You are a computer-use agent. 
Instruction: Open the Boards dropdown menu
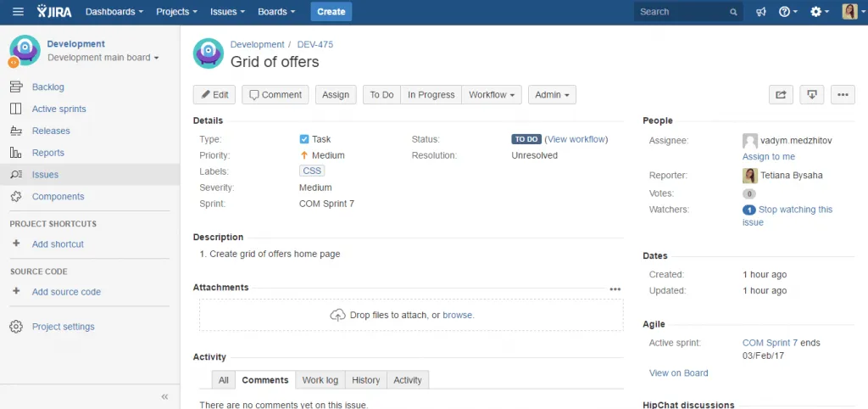[276, 12]
